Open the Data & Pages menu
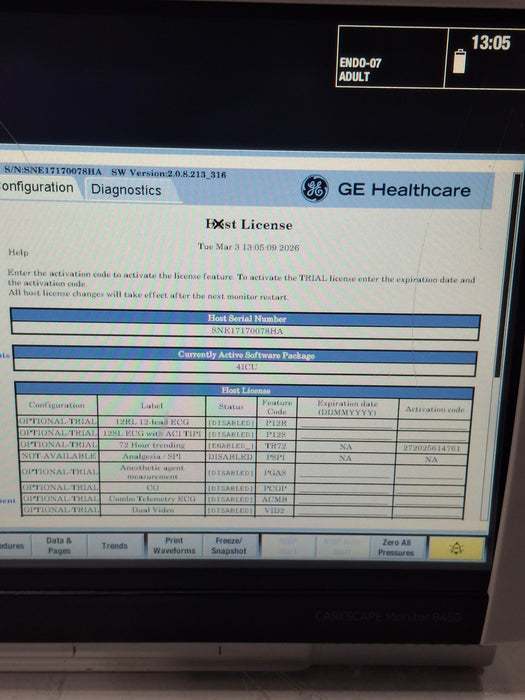Image resolution: width=525 pixels, height=700 pixels. [x=59, y=546]
